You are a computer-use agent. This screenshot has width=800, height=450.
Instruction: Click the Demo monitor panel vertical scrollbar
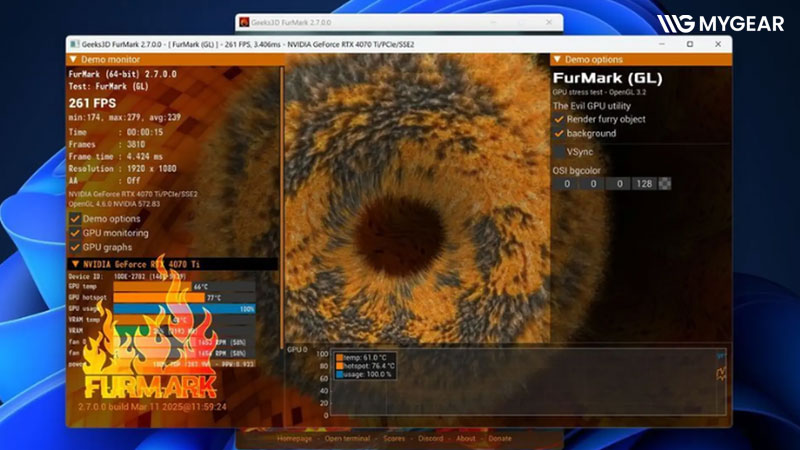coord(282,208)
